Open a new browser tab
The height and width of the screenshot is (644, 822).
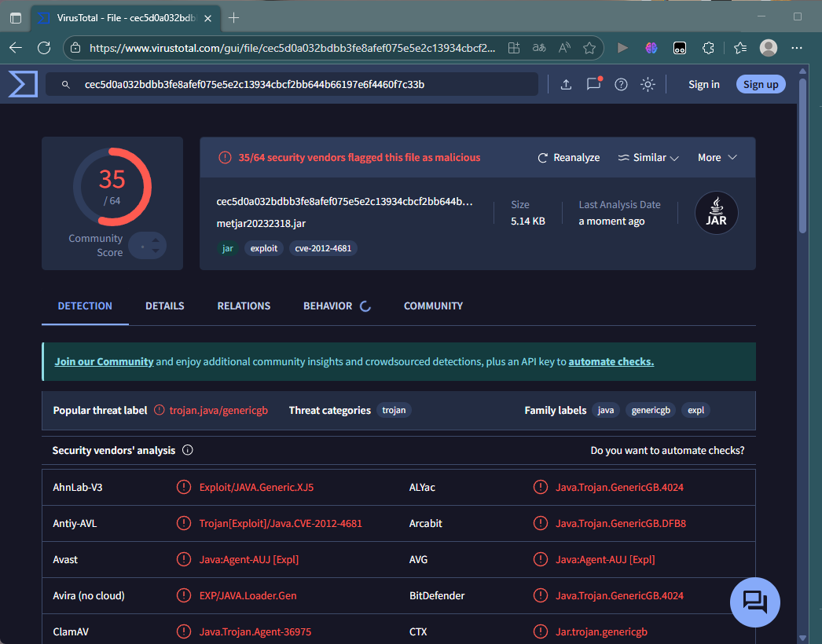pyautogui.click(x=234, y=18)
